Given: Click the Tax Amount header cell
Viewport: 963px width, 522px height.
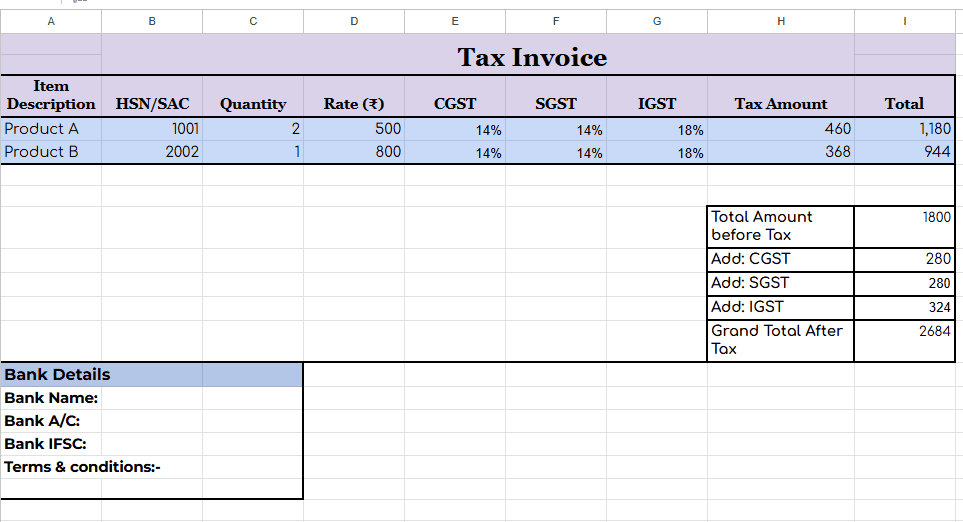Looking at the screenshot, I should click(x=780, y=103).
